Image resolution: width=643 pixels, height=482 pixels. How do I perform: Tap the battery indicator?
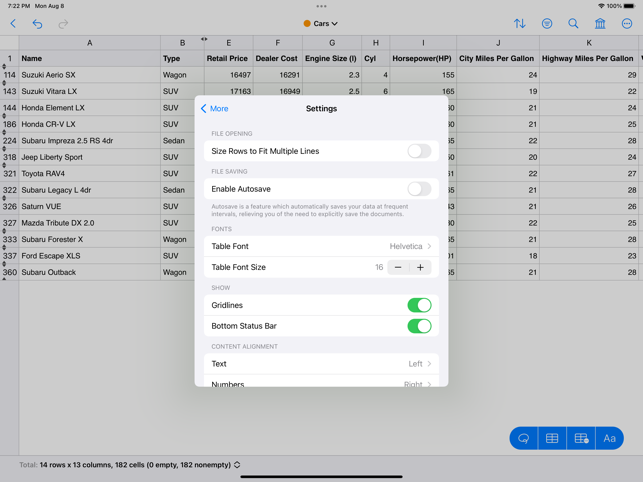(x=629, y=6)
